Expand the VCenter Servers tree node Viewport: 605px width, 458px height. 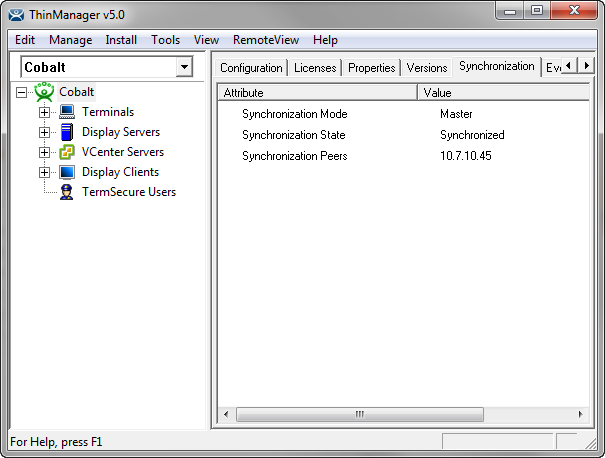coord(44,152)
